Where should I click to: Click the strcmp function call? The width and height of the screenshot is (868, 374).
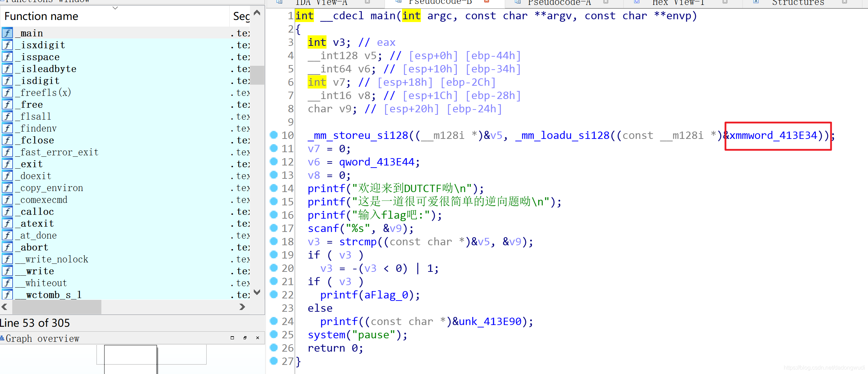coord(358,242)
